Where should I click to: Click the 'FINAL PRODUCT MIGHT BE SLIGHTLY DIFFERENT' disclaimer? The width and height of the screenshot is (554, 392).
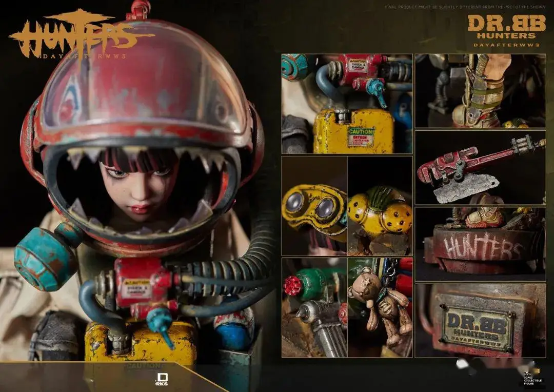(x=465, y=7)
